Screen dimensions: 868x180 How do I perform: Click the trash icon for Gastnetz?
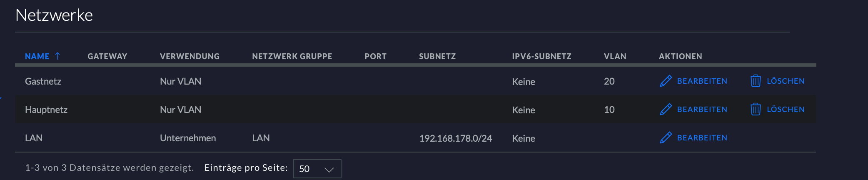pos(756,81)
